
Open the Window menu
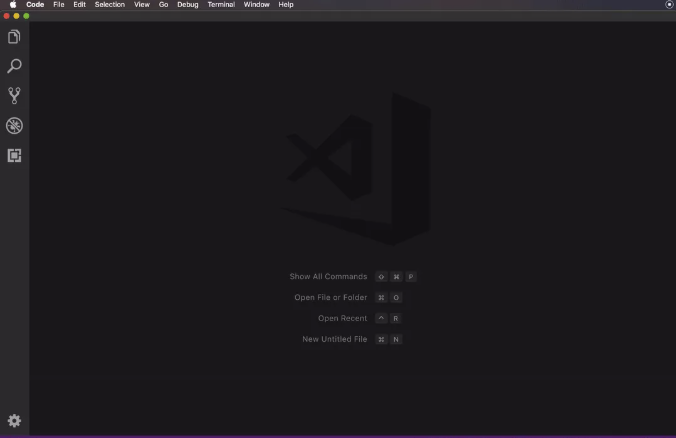click(257, 5)
